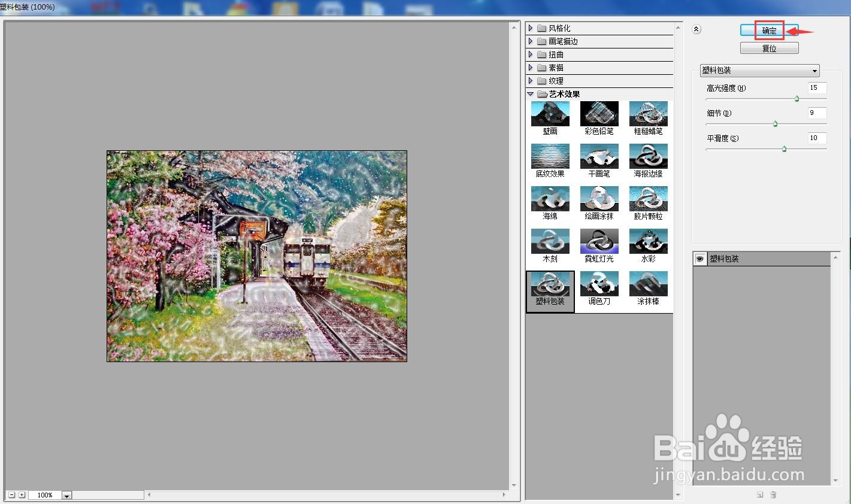Select the 塑料包装 effect layer row
Screen dimensions: 851x504
tap(762, 259)
